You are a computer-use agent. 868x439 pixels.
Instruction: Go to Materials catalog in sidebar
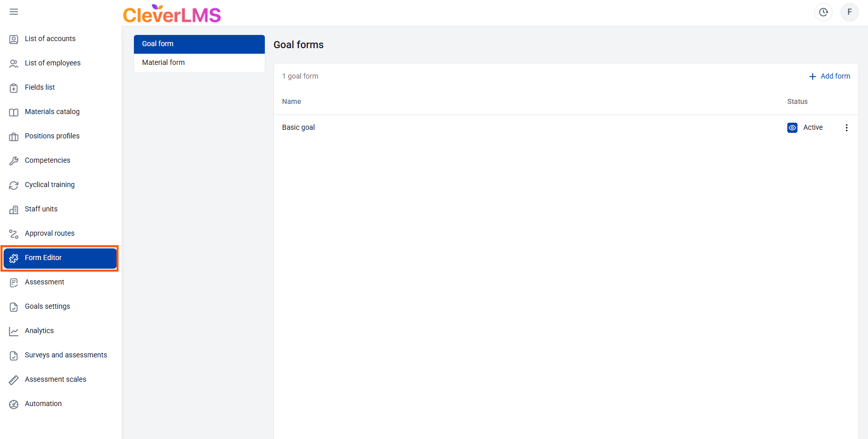coord(52,112)
